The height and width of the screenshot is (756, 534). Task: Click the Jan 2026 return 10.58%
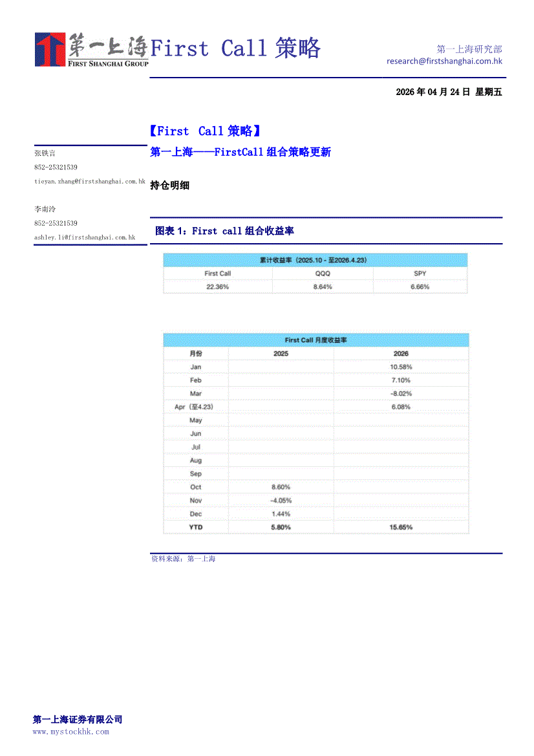[x=401, y=367]
